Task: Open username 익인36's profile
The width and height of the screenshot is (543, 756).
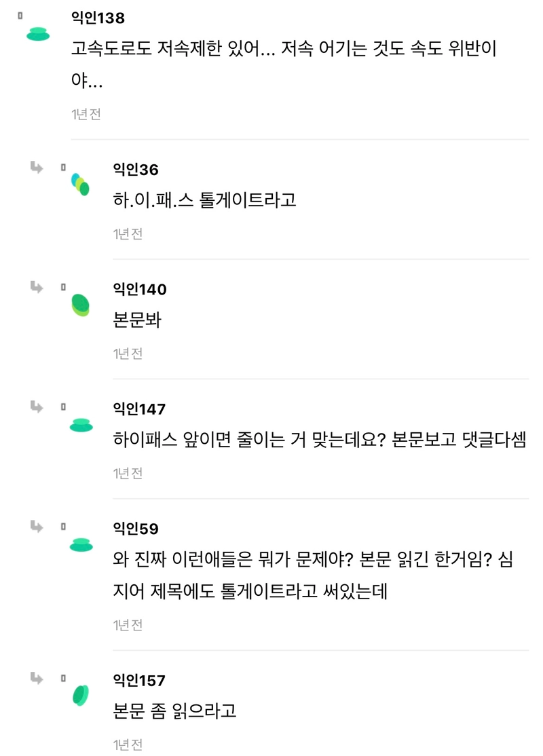Action: pos(136,169)
